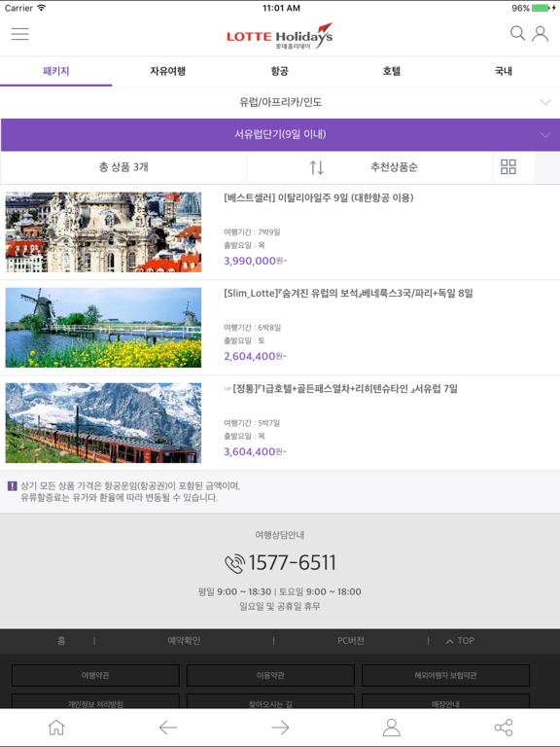
Task: Tap the 홈 footer link
Action: click(x=61, y=641)
